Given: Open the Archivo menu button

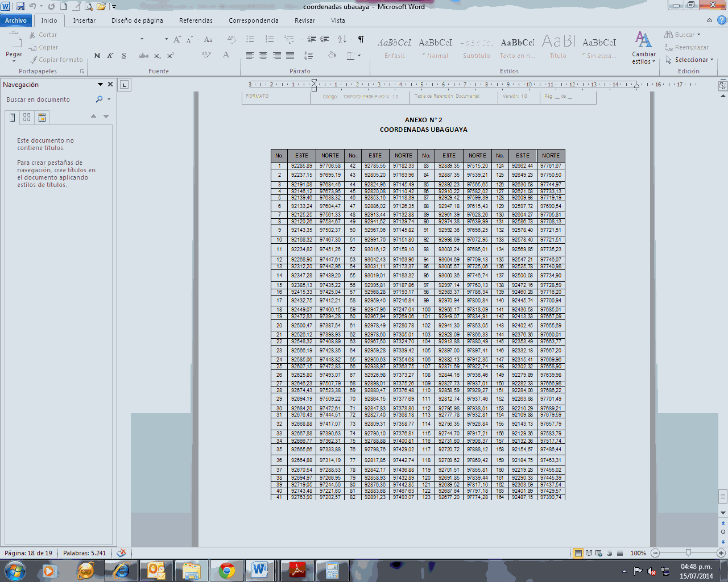Looking at the screenshot, I should pyautogui.click(x=16, y=20).
